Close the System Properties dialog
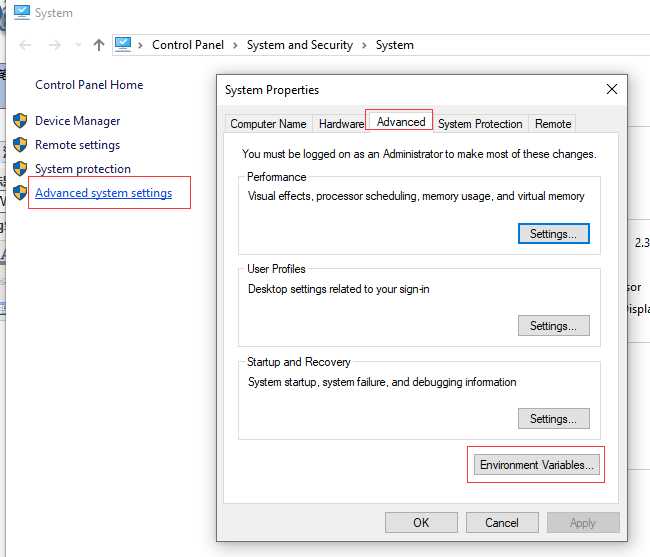650x557 pixels. pos(612,89)
